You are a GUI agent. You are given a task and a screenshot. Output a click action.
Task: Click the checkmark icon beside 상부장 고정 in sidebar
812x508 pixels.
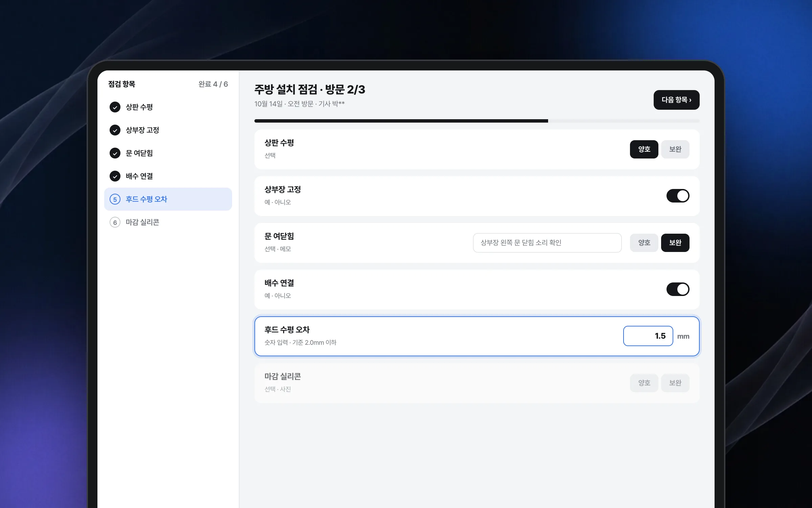[115, 130]
